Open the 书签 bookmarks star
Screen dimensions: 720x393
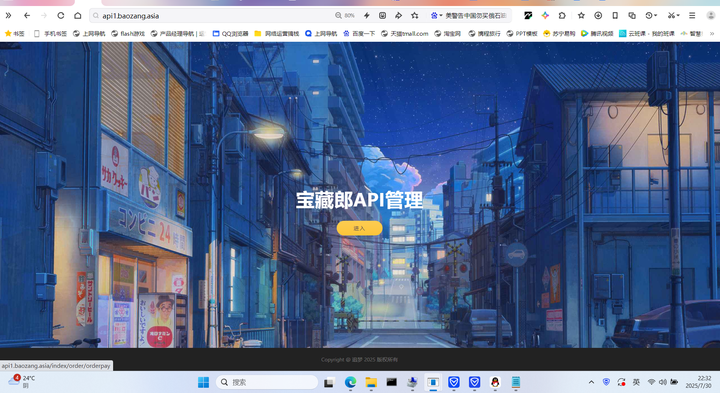tap(14, 34)
